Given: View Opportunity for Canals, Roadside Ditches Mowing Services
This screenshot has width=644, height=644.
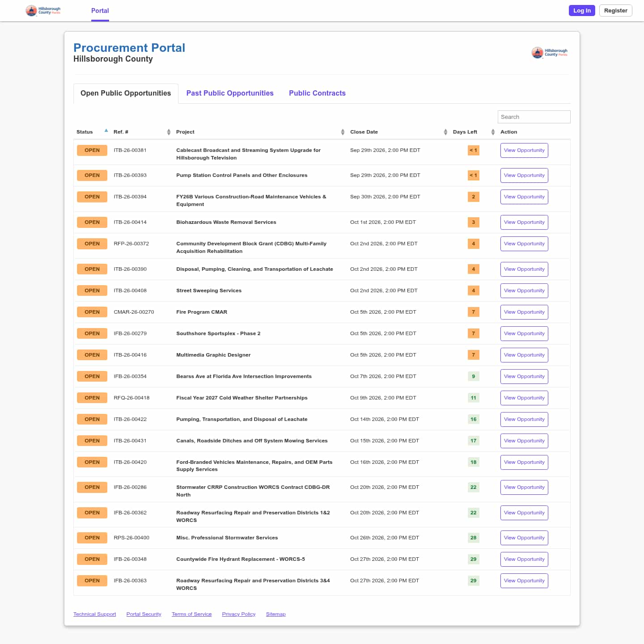Looking at the screenshot, I should click(x=524, y=441).
